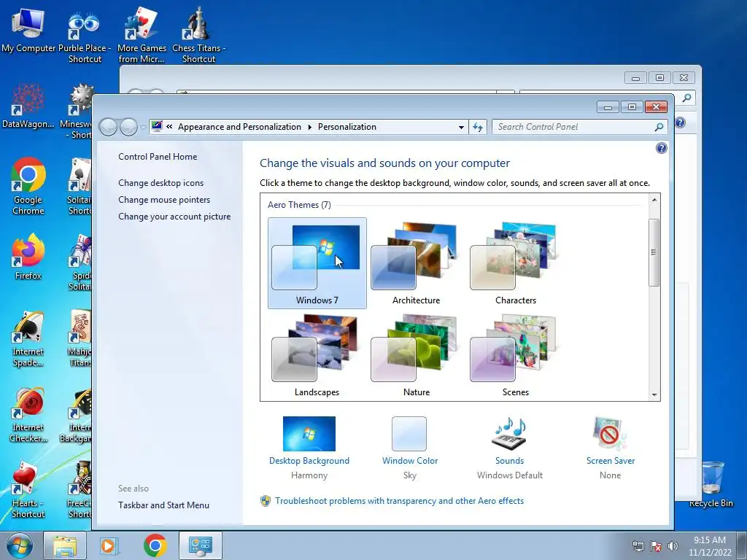Click the taskbar clock 9:15 AM
The width and height of the screenshot is (747, 560).
(710, 540)
